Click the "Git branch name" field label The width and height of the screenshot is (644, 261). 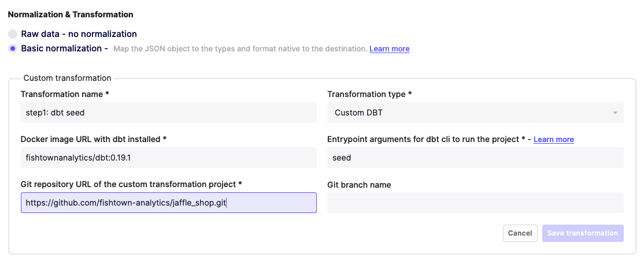(359, 185)
